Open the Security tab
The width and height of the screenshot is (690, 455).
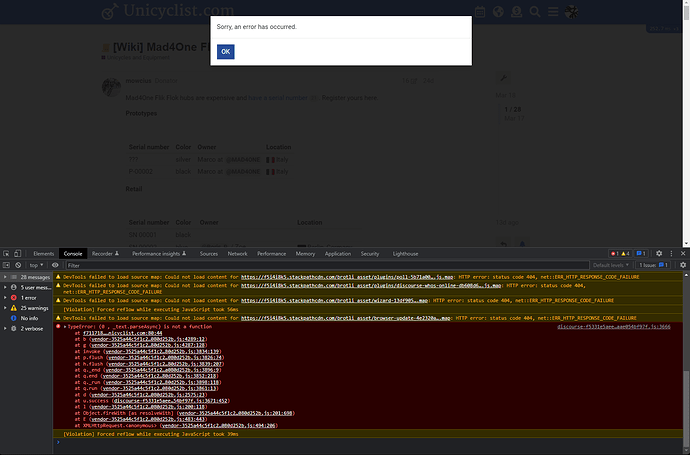point(370,254)
